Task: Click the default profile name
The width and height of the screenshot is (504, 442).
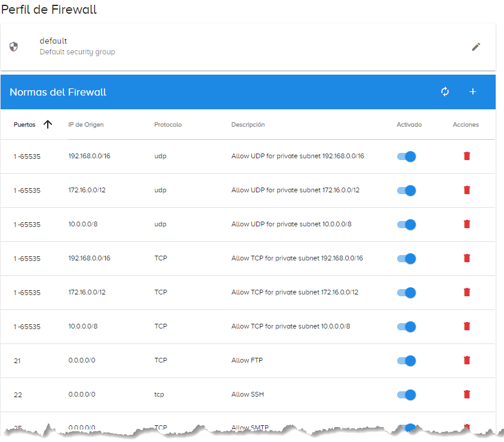Action: (x=53, y=41)
